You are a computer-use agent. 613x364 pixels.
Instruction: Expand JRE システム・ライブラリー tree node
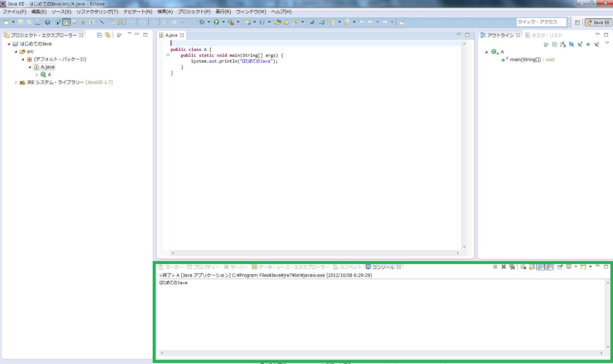[16, 83]
